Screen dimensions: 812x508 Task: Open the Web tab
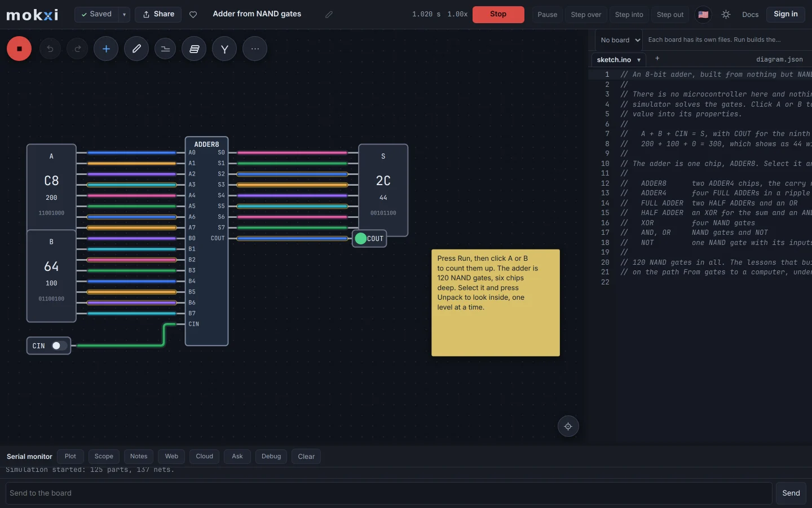171,456
